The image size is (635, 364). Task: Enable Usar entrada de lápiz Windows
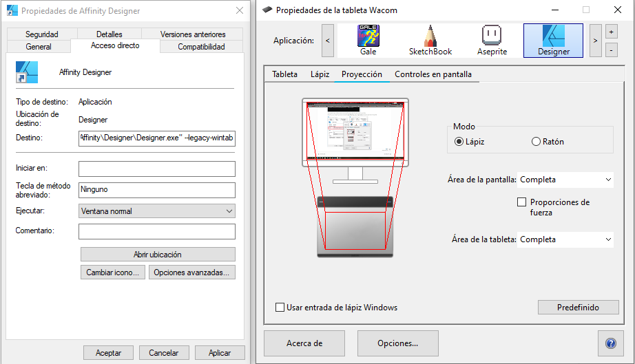pos(280,308)
